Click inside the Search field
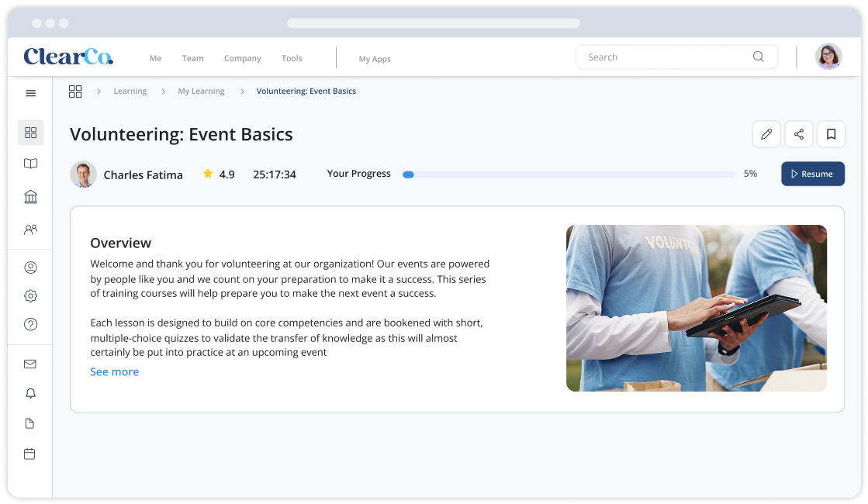 pyautogui.click(x=676, y=57)
